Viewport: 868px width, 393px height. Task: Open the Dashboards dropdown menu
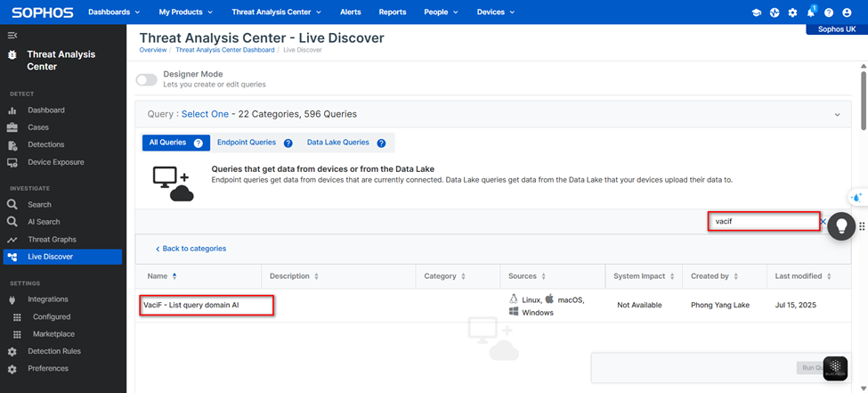(114, 12)
